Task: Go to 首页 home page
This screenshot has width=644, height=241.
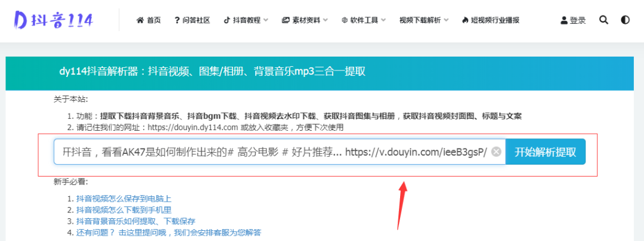Action: (x=153, y=20)
